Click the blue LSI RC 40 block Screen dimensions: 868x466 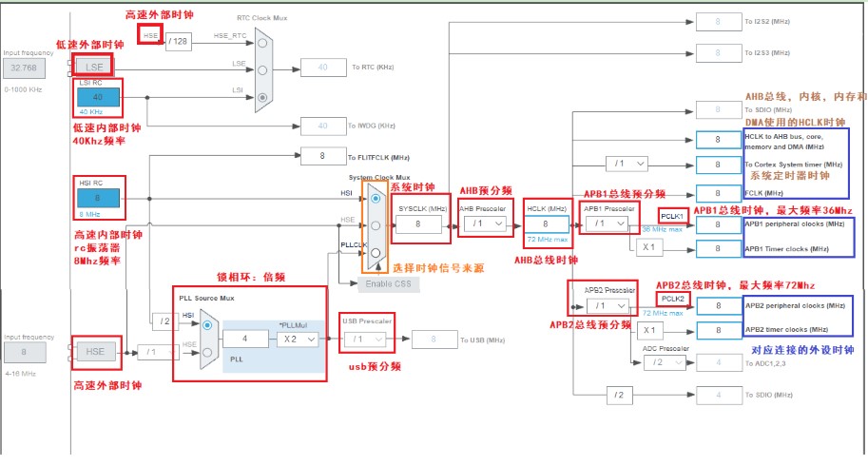tap(98, 97)
